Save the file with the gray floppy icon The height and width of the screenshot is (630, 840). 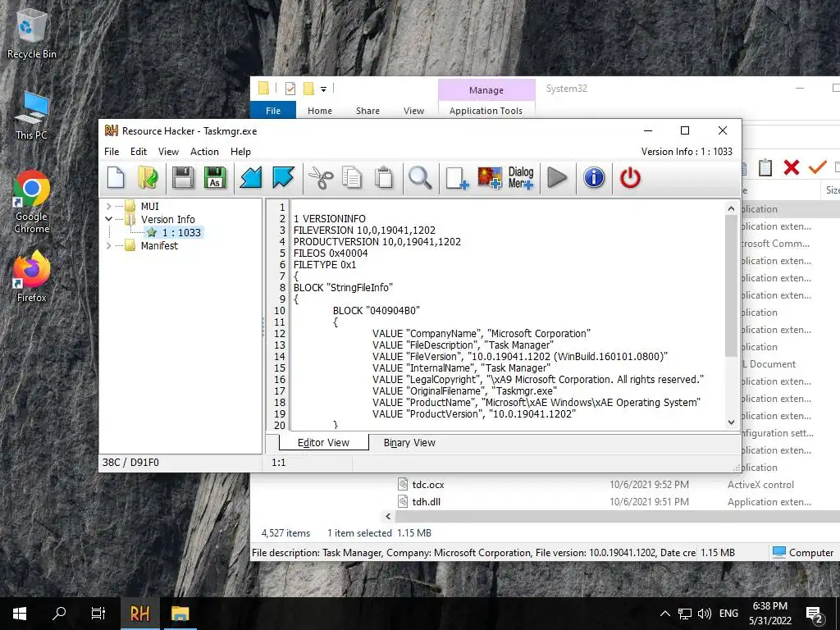pos(183,178)
